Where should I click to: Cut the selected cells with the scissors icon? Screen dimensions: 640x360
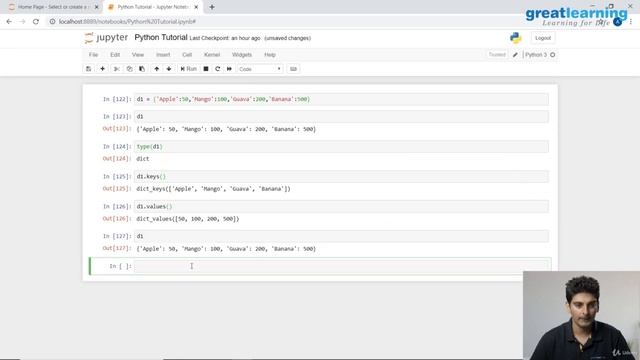116,69
